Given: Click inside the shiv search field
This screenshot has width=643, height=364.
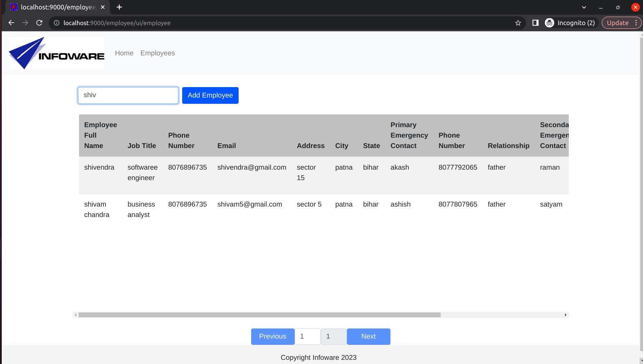Looking at the screenshot, I should (128, 95).
